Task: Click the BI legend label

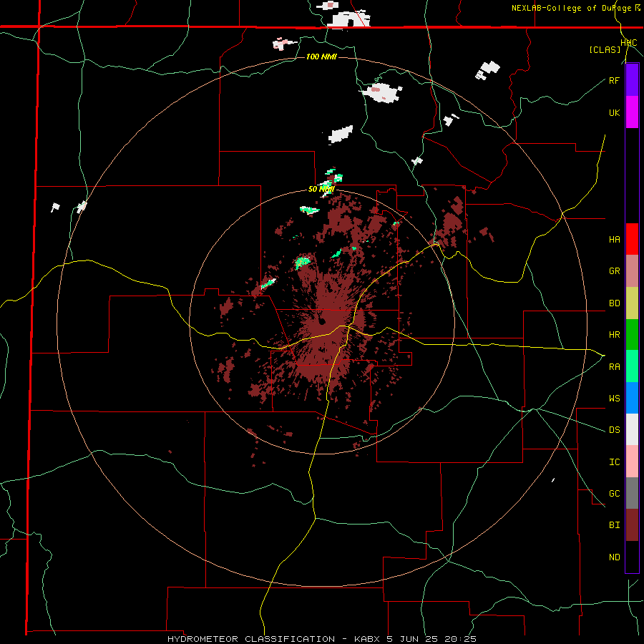Action: (614, 525)
